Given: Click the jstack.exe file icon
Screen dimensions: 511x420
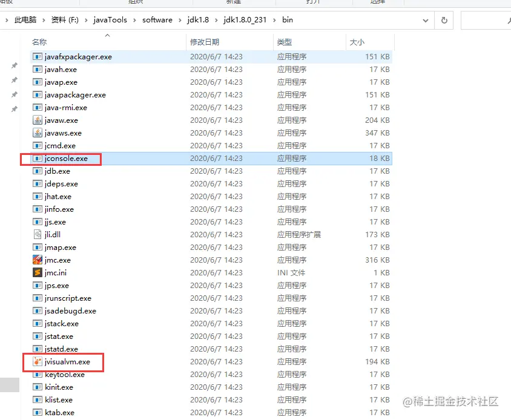Looking at the screenshot, I should point(38,324).
